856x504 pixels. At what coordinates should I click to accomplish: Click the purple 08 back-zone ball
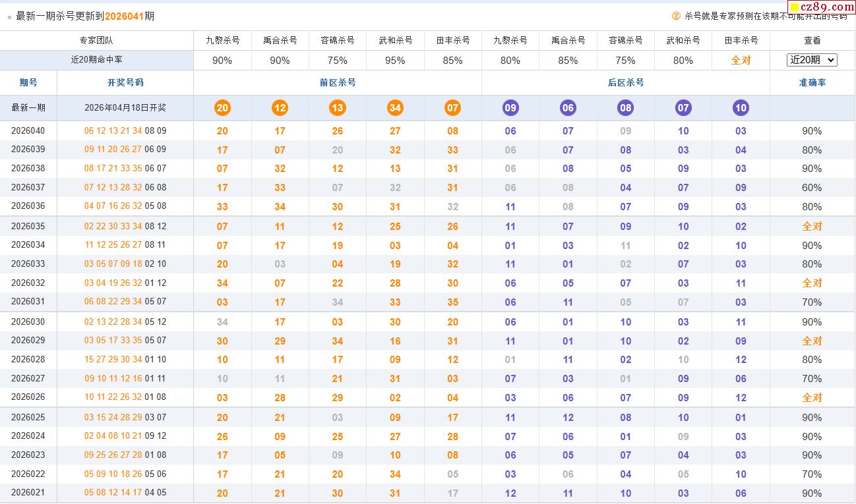pyautogui.click(x=625, y=108)
